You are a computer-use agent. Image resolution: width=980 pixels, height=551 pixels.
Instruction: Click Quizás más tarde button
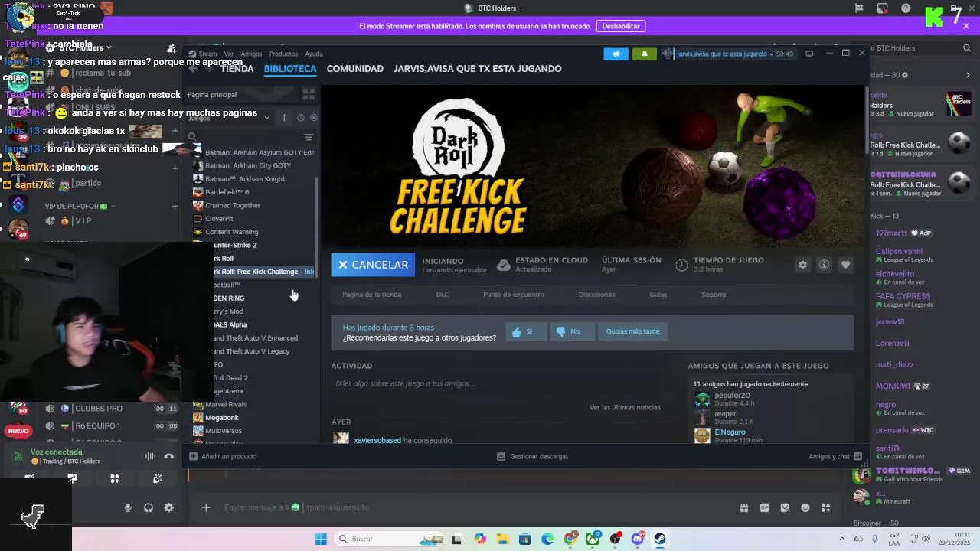pos(632,331)
